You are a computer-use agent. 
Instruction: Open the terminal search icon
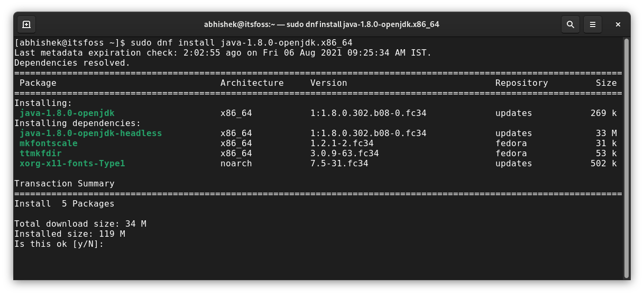[570, 24]
